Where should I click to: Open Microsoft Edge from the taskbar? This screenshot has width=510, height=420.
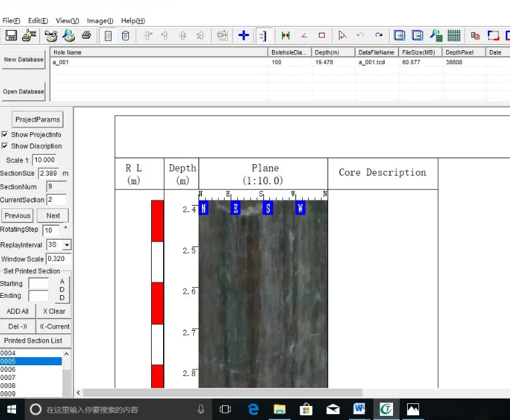253,409
